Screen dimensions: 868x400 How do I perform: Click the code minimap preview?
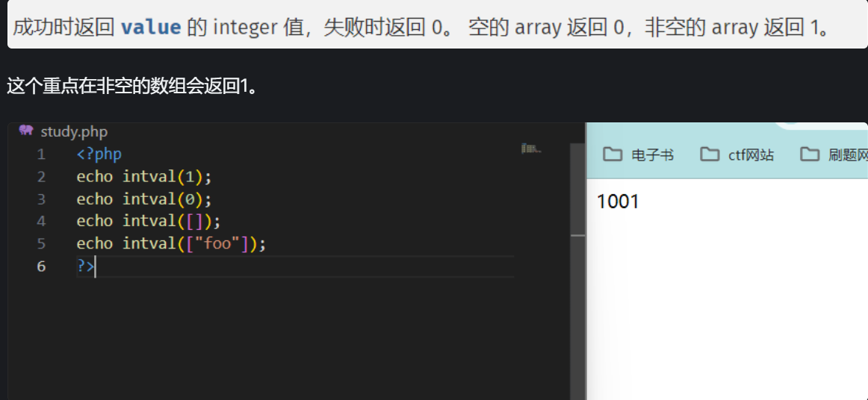point(530,149)
